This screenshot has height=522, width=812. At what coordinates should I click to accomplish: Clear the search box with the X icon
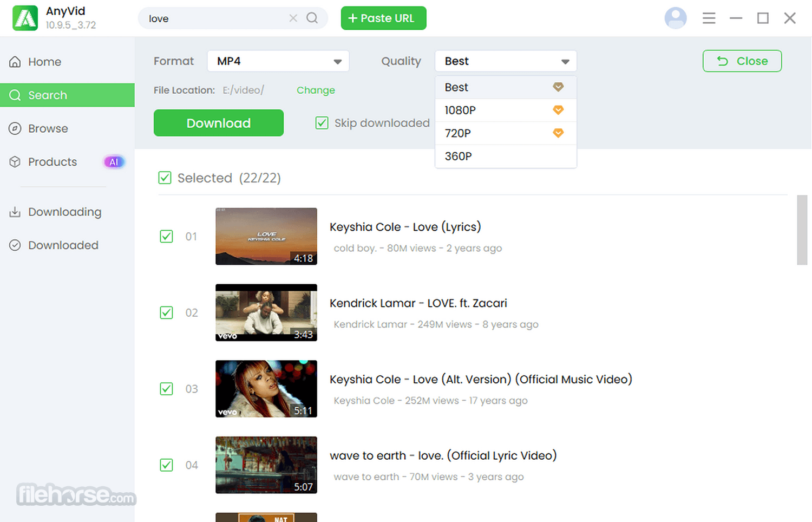coord(293,18)
